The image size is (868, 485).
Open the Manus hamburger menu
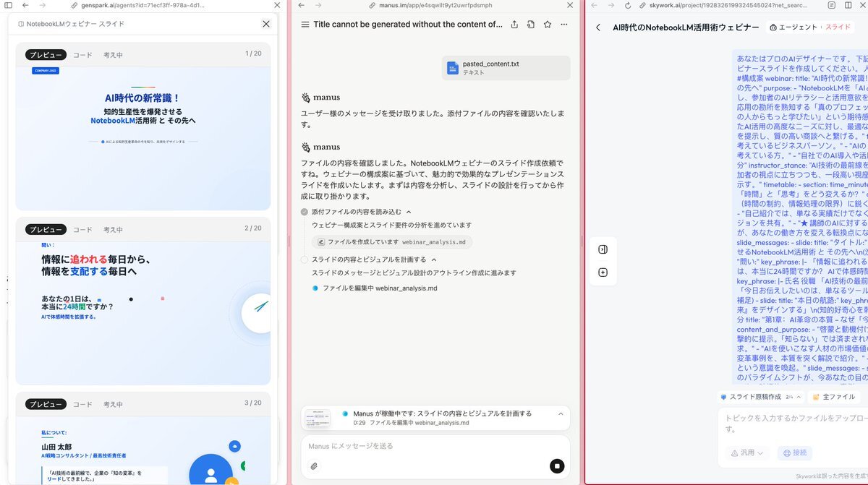(305, 25)
